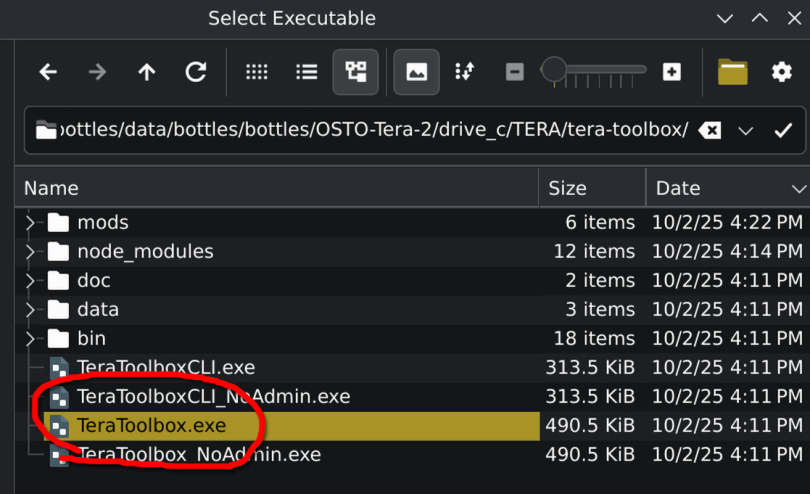
Task: Open the sorting options menu
Action: tap(465, 72)
